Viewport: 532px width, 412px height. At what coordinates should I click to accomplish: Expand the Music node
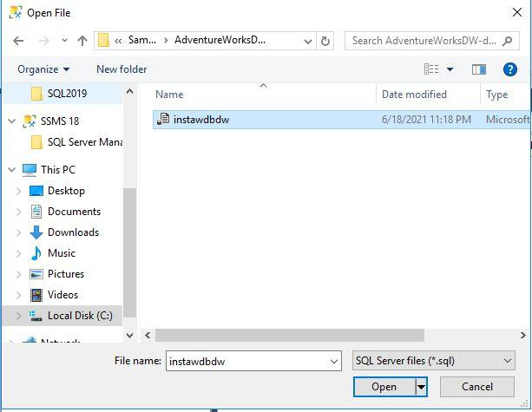(x=19, y=253)
